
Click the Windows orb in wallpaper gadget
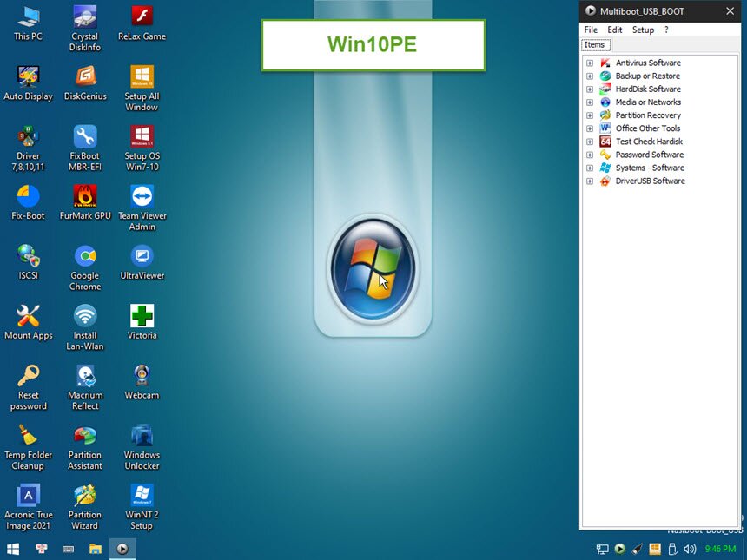[x=373, y=269]
